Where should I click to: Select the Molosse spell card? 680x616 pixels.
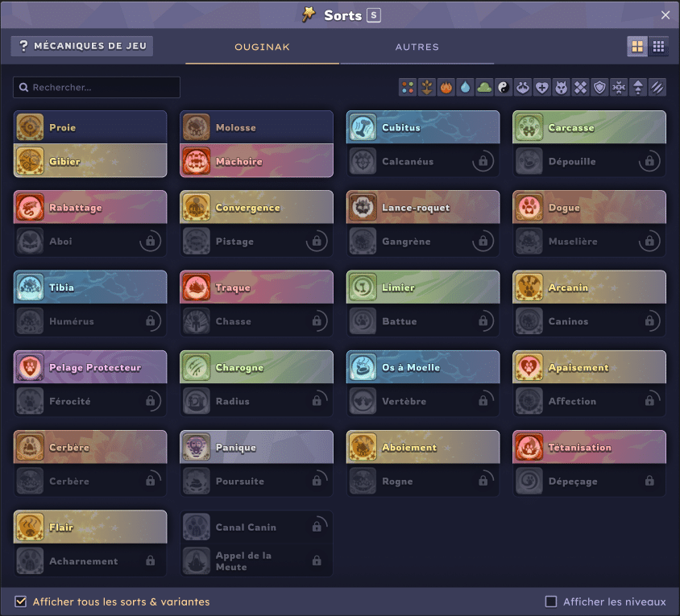click(257, 127)
